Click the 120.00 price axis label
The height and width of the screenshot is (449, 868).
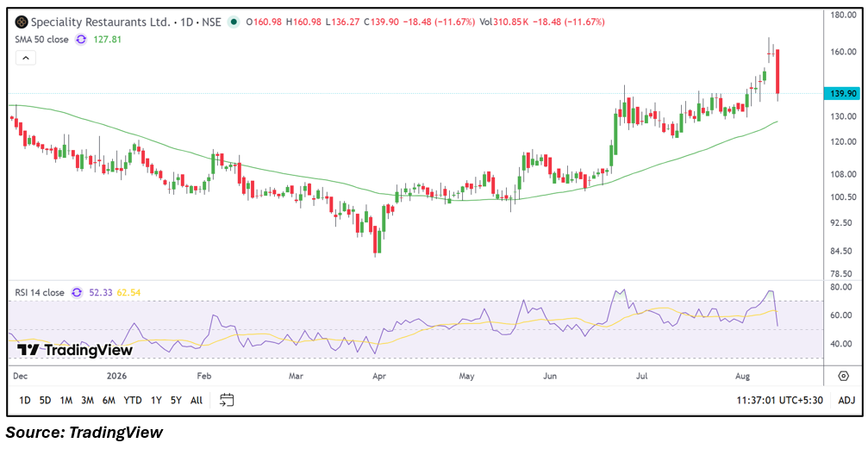point(842,141)
